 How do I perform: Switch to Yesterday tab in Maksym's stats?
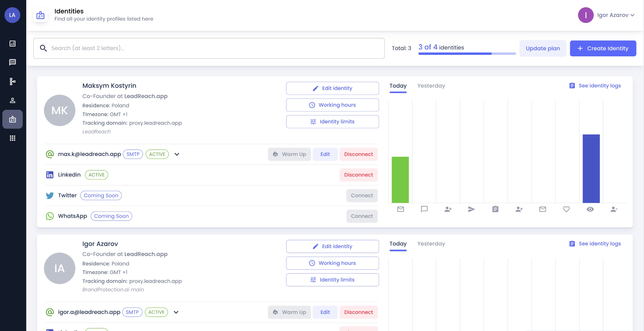point(431,86)
